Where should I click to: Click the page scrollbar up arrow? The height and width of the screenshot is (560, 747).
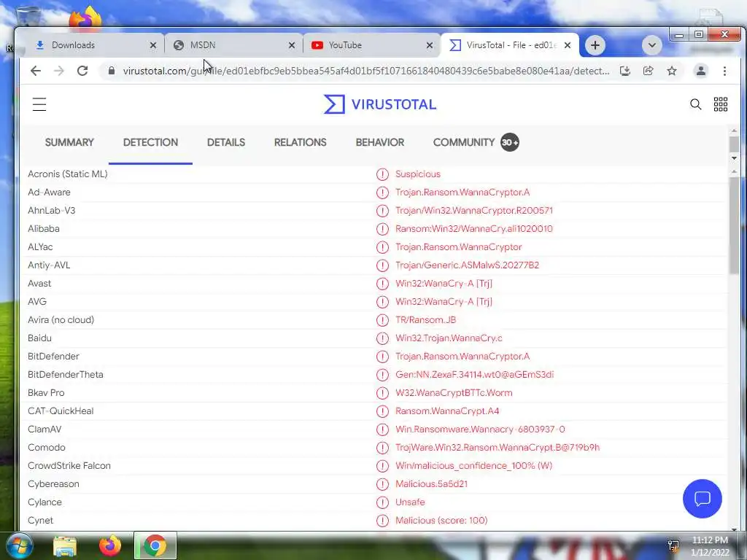pos(734,131)
